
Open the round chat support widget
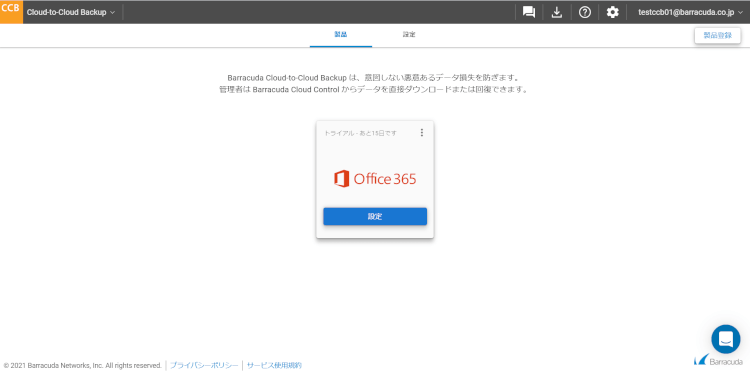point(726,339)
